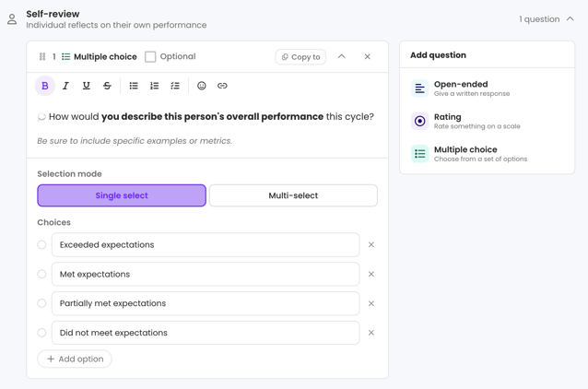Collapse question 1 with the chevron
Image resolution: width=588 pixels, height=389 pixels.
point(341,56)
